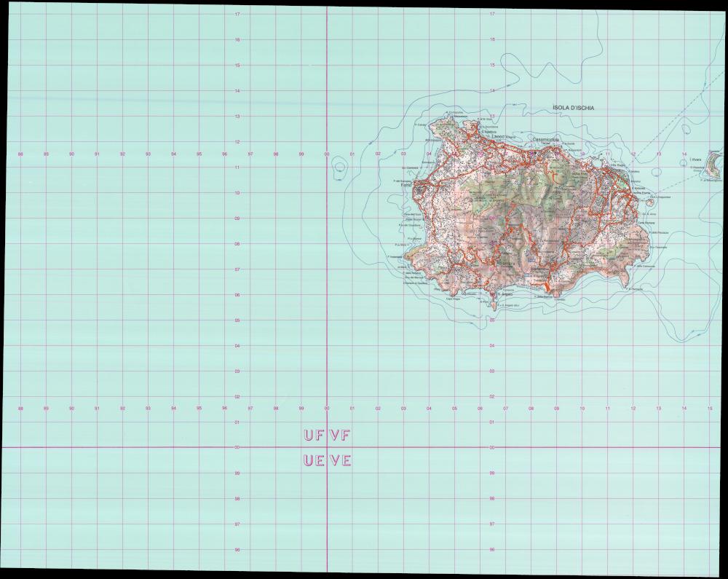This screenshot has height=579, width=728.
Task: Click the small circular depth contour west of island
Action: pyautogui.click(x=339, y=169)
